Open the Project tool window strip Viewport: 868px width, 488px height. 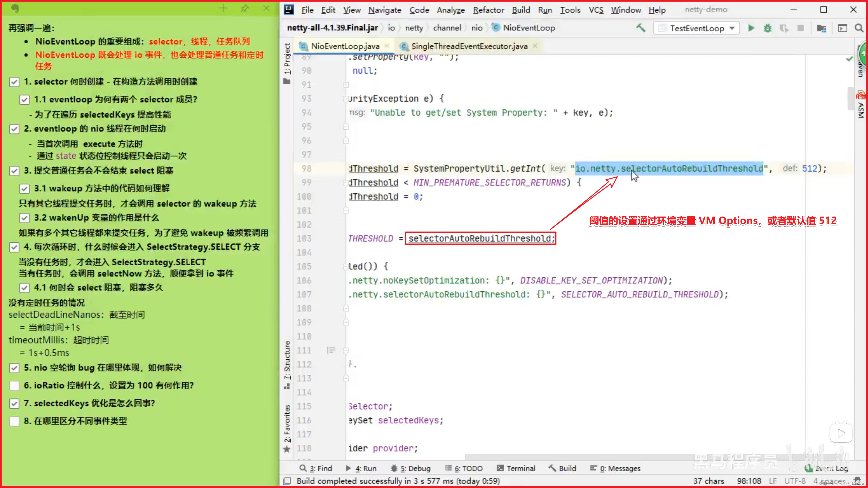[x=287, y=63]
